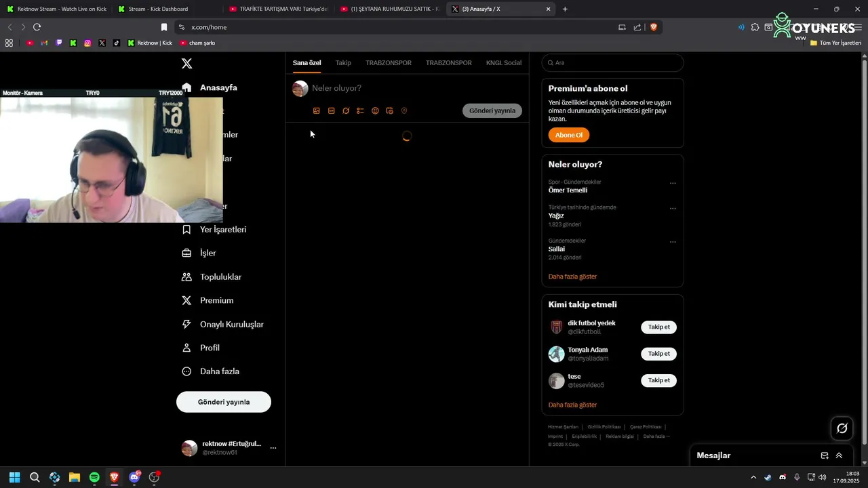Follow tese with Takip et
This screenshot has height=488, width=868.
[x=658, y=380]
